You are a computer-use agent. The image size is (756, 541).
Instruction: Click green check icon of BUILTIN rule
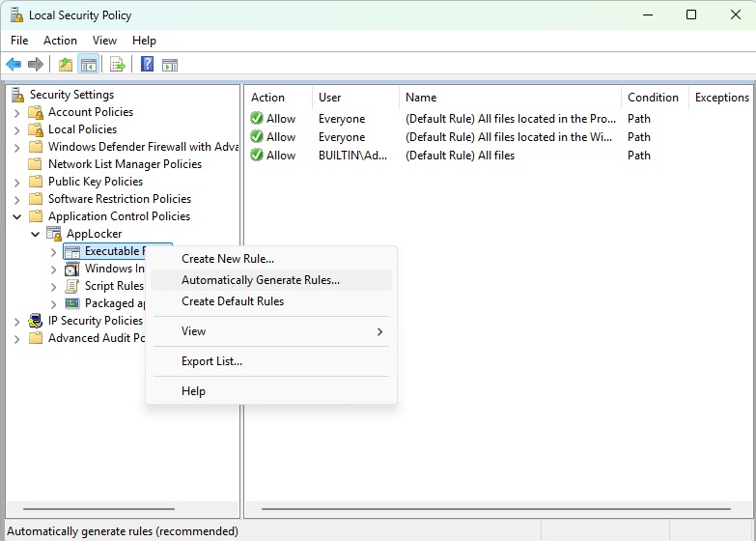coord(257,155)
